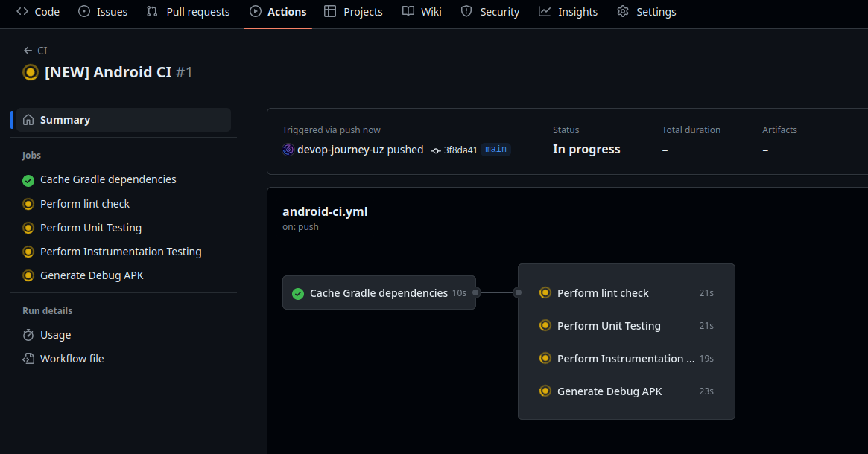Select the Actions tab
Image resolution: width=868 pixels, height=454 pixels.
tap(278, 12)
